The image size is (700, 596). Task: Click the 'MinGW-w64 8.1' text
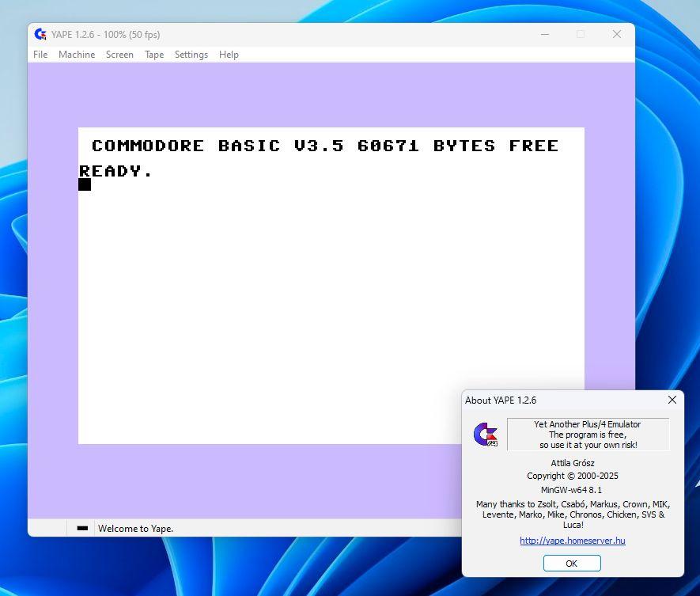(x=571, y=490)
